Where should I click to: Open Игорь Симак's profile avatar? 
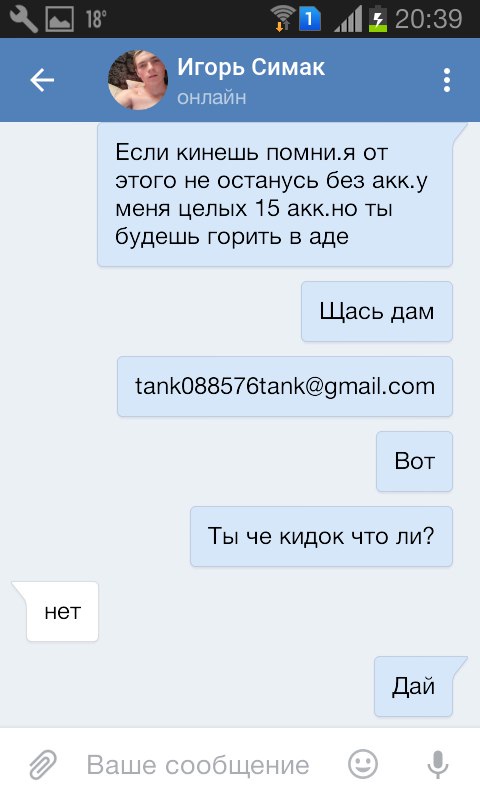click(138, 80)
